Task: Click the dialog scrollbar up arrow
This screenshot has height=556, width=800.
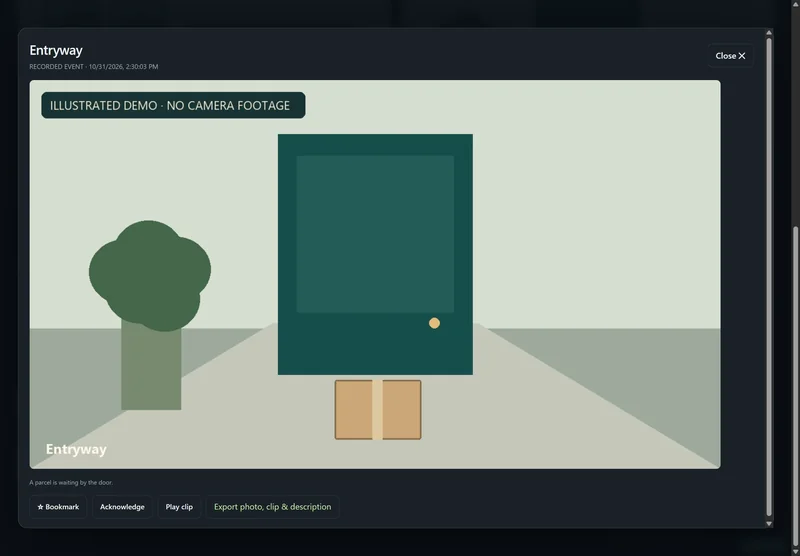Action: [x=769, y=33]
